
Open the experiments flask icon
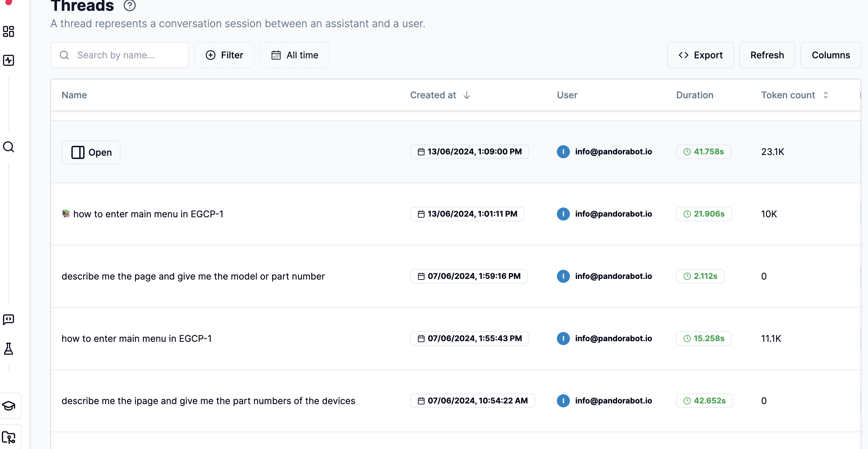(x=9, y=348)
